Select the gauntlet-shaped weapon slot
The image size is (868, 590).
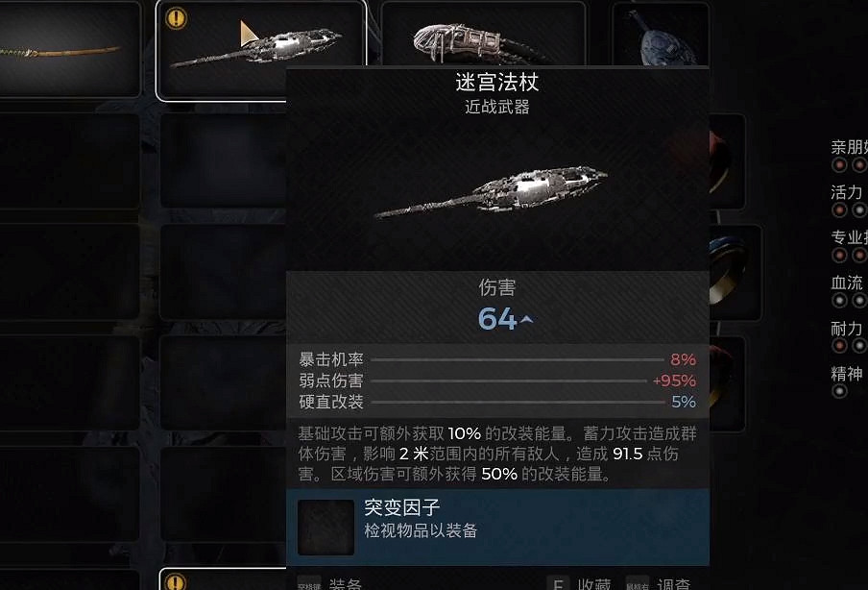(x=483, y=35)
